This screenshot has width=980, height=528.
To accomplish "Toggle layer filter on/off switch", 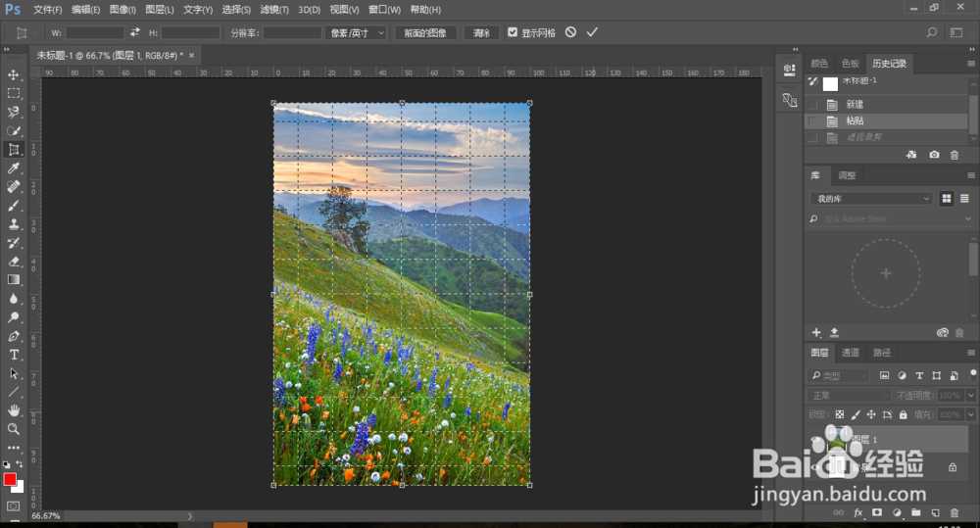I will coord(973,374).
